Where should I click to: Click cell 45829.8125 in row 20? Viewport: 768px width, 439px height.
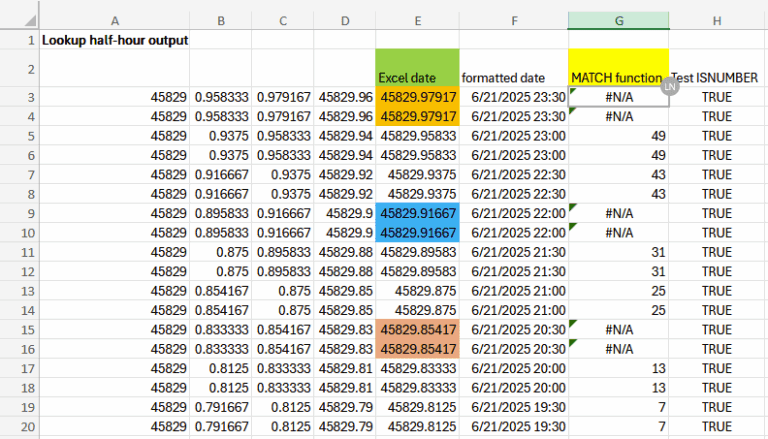pos(417,426)
